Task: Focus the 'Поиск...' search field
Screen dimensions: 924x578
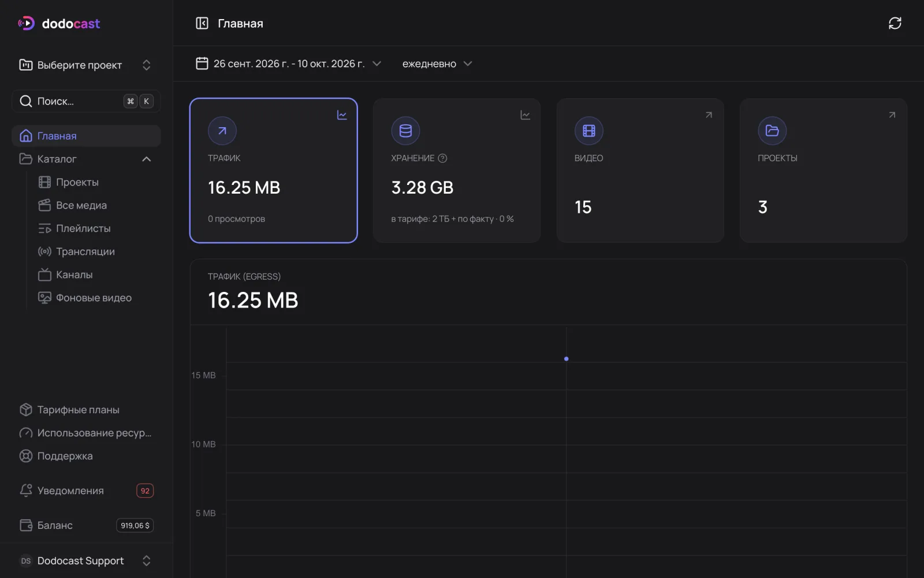Action: [x=86, y=101]
